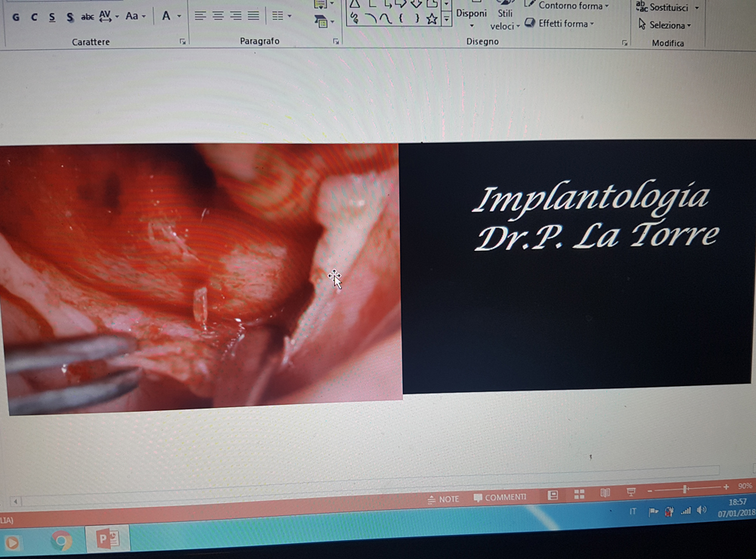Click horizontal scrollbar left arrow
Screen dimensions: 756x559
tap(15, 502)
